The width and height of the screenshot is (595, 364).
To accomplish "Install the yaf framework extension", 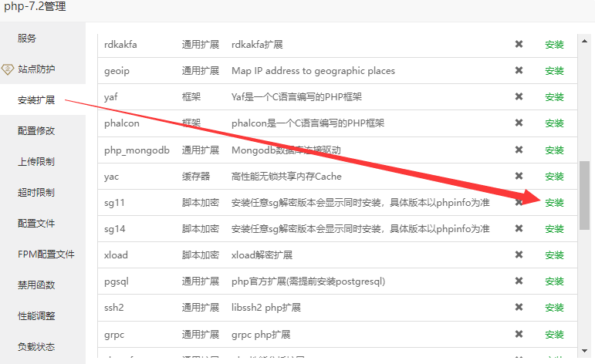I will tap(554, 96).
